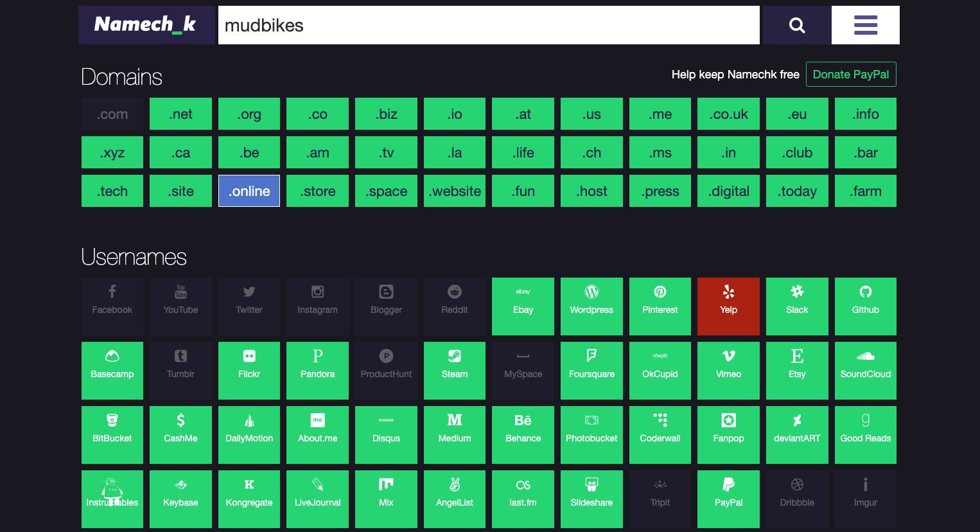The height and width of the screenshot is (532, 980).
Task: Click the PayPal username tile
Action: [728, 499]
